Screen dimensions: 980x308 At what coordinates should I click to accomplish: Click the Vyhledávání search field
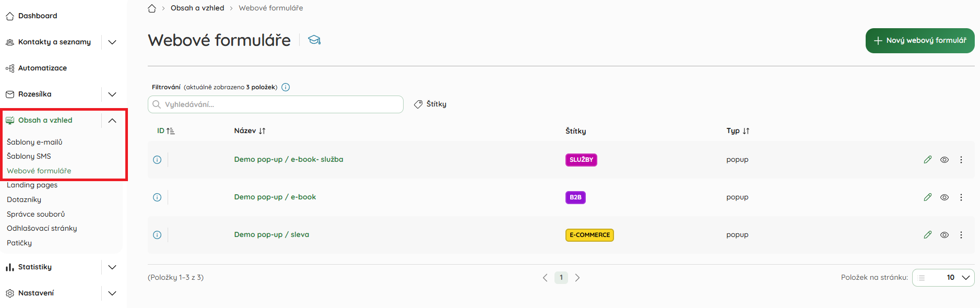[x=276, y=104]
